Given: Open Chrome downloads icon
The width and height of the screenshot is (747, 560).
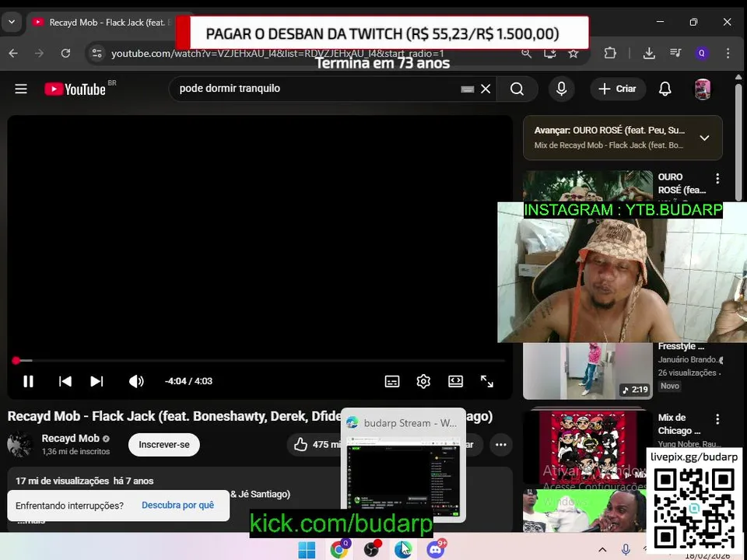Looking at the screenshot, I should click(649, 54).
